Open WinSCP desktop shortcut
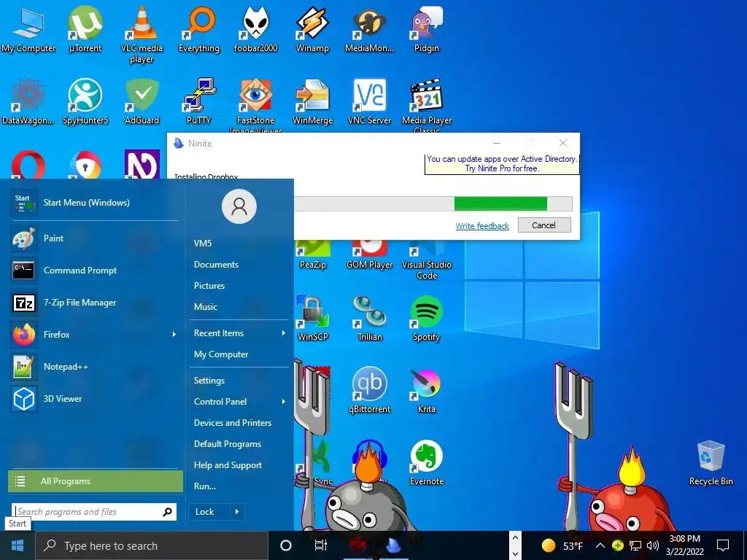747x560 pixels. point(312,318)
